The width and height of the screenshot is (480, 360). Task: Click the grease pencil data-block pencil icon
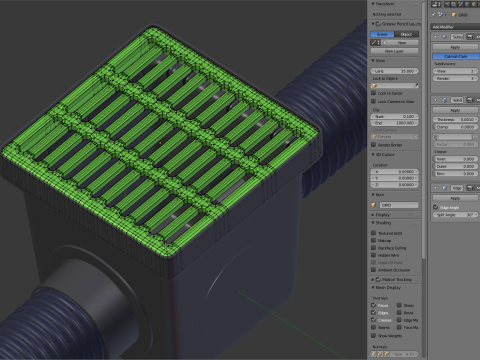(375, 43)
